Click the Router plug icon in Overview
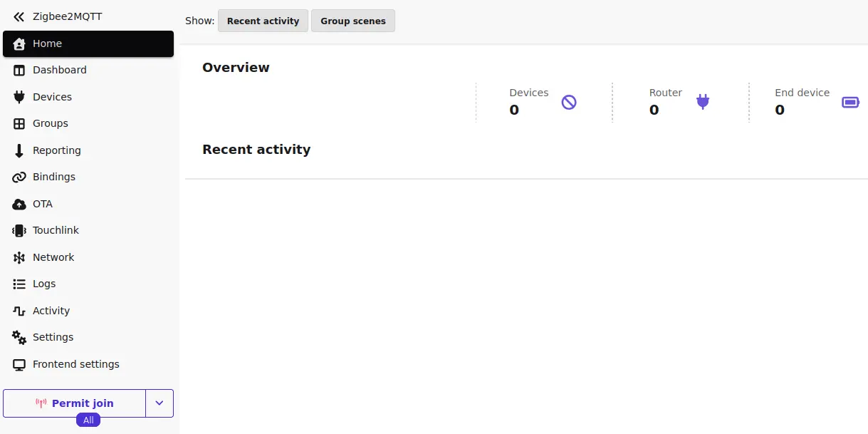Screen dimensions: 868x434 click(703, 102)
